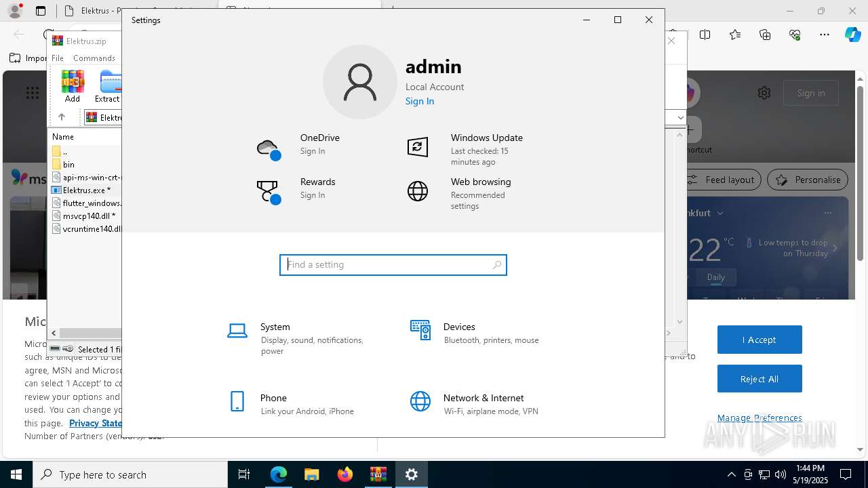Image resolution: width=868 pixels, height=488 pixels.
Task: Click the OneDrive cloud icon
Action: click(269, 149)
